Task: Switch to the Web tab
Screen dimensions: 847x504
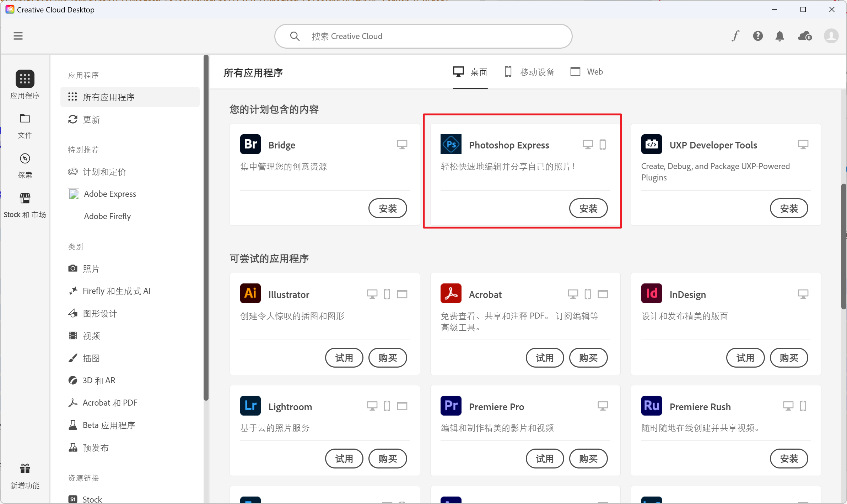Action: [587, 72]
